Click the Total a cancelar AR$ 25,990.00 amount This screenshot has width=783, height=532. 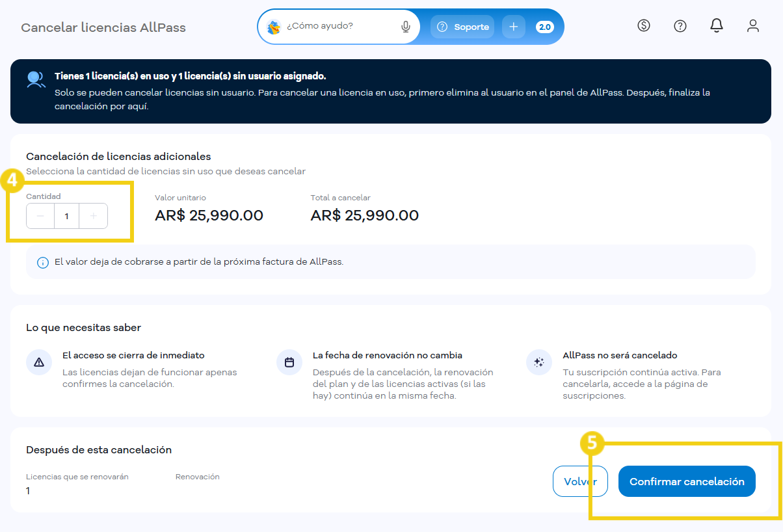coord(365,215)
